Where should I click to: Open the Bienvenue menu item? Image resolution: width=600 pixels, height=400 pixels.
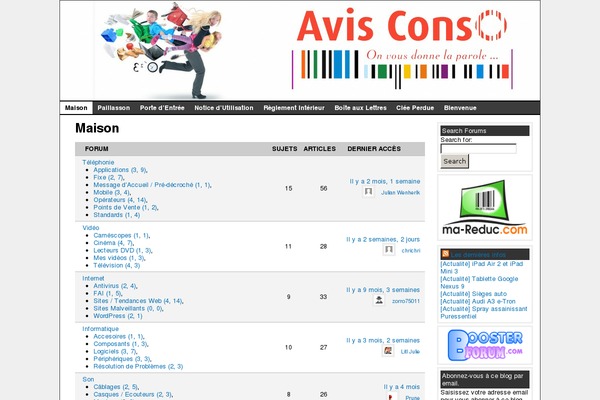[x=460, y=108]
